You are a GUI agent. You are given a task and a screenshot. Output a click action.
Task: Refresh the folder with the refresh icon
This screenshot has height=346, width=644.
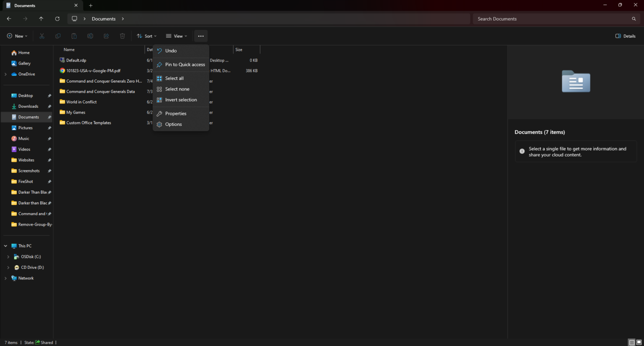coord(57,18)
